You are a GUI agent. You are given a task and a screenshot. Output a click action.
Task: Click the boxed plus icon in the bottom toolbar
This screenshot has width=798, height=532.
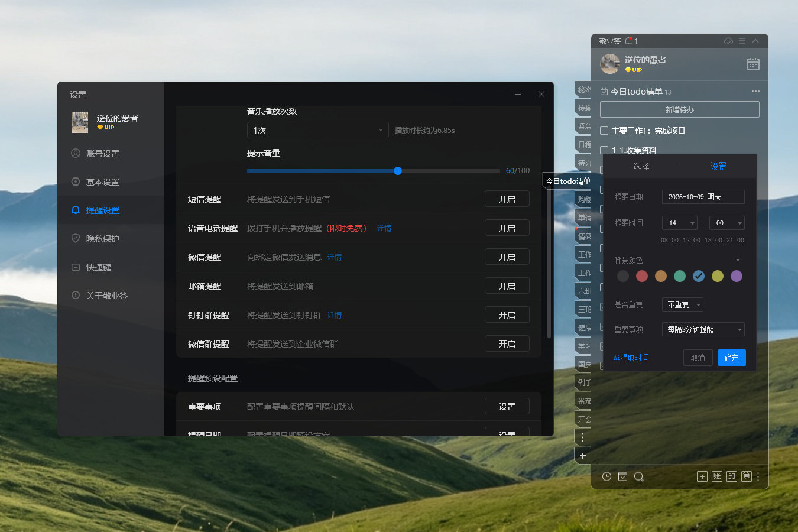702,476
